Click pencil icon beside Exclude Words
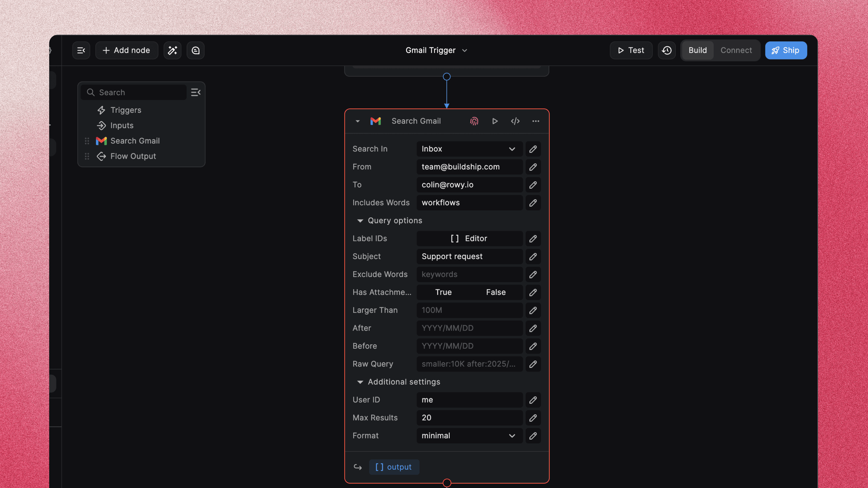This screenshot has width=868, height=488. (x=533, y=274)
